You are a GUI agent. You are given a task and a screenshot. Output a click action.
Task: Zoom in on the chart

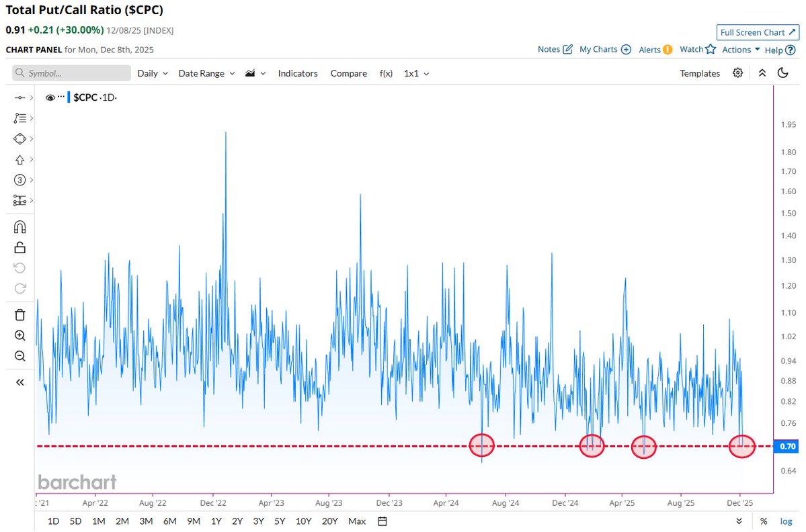(x=19, y=335)
